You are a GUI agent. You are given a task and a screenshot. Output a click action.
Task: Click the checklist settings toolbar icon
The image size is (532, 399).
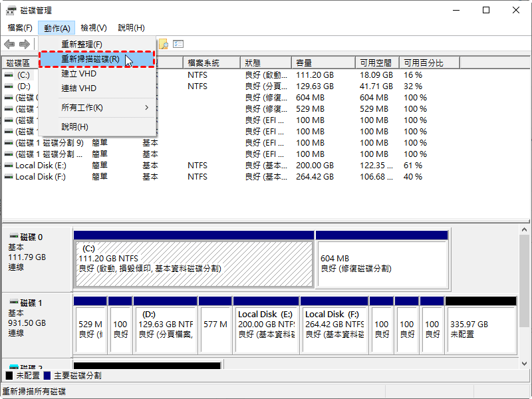point(178,44)
